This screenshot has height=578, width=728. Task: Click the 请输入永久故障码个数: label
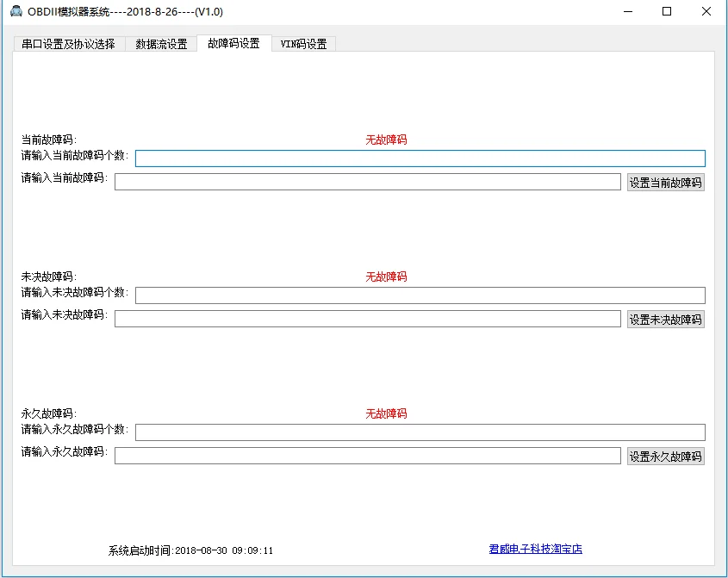[75, 430]
